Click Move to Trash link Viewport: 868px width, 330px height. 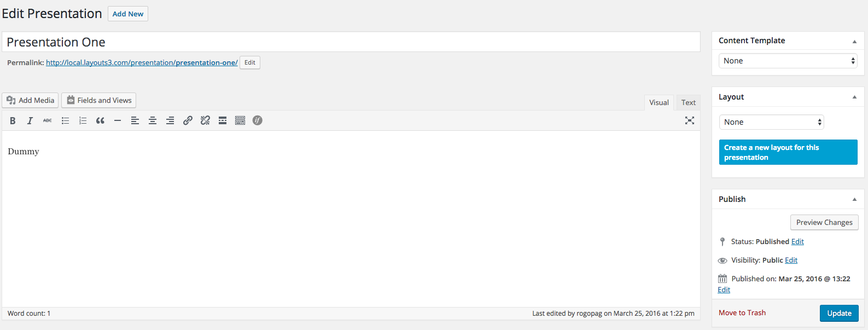742,312
